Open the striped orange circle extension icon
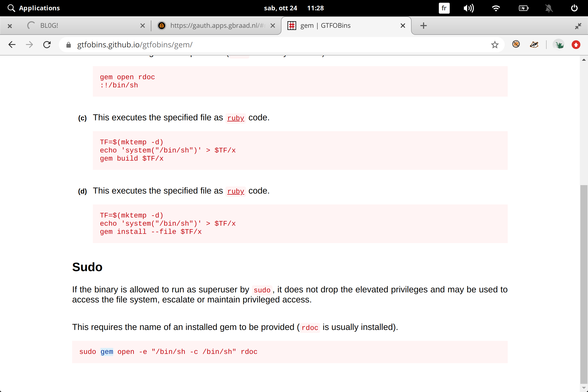The height and width of the screenshot is (392, 588). pos(516,44)
